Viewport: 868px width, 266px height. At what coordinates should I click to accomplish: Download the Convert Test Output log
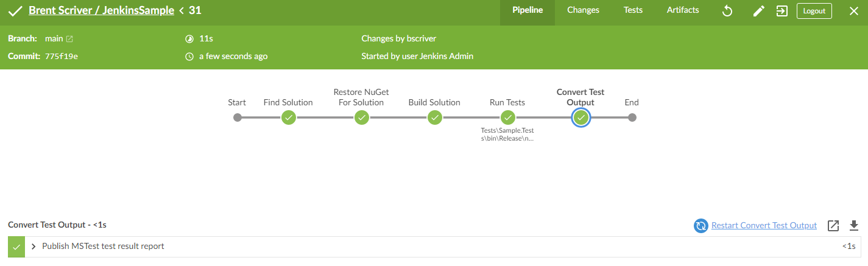click(x=854, y=226)
